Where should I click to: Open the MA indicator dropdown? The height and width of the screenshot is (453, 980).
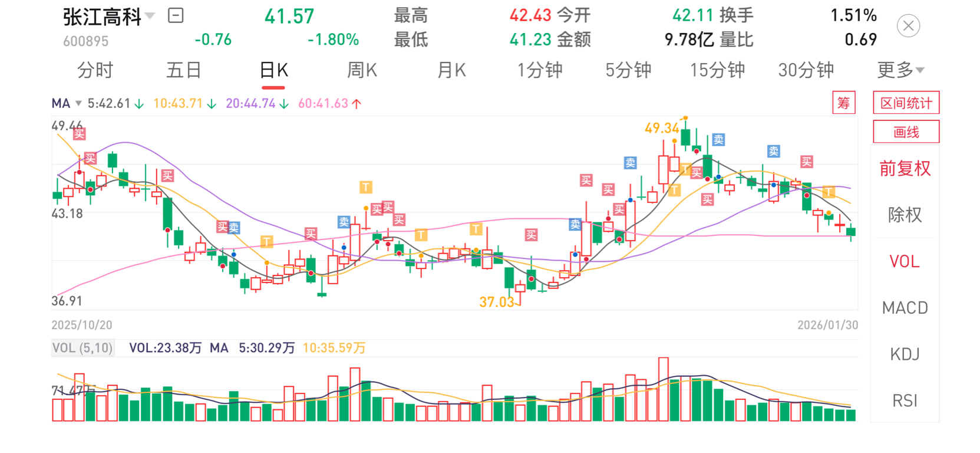pyautogui.click(x=66, y=104)
